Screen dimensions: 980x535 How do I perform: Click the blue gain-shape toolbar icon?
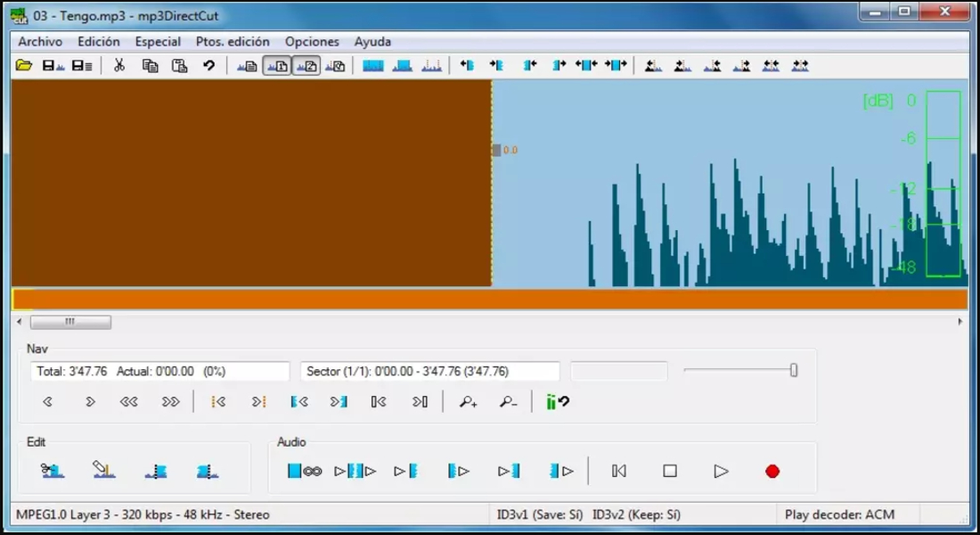pos(402,65)
